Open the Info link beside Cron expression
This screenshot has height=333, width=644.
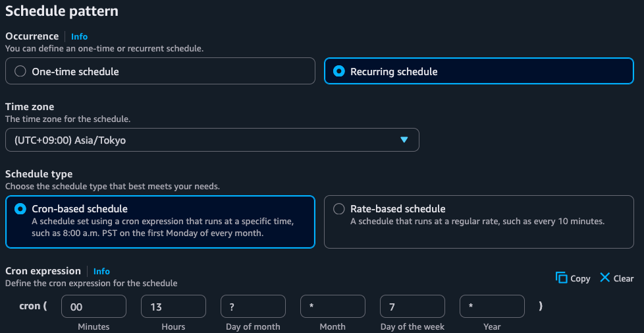click(101, 271)
